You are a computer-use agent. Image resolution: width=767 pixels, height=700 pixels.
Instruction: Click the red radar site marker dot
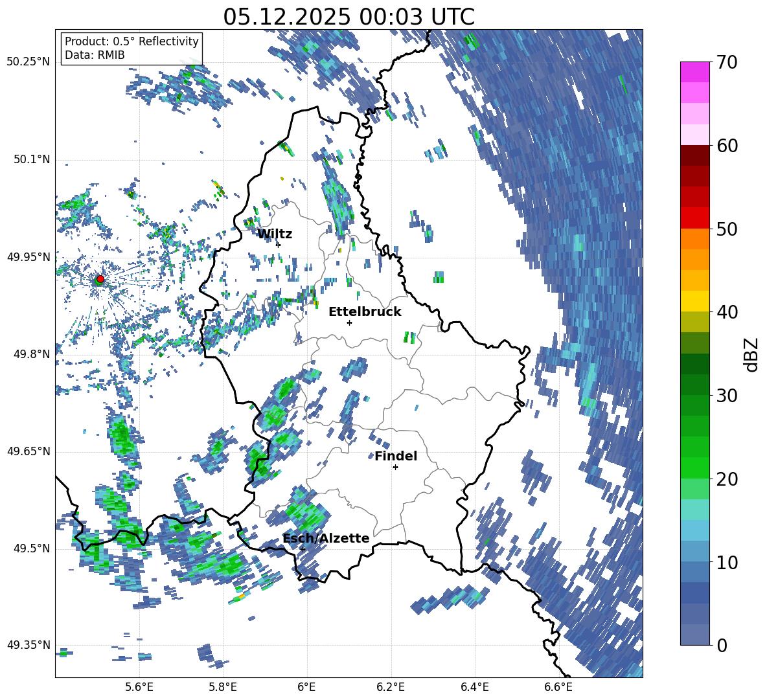coord(100,278)
